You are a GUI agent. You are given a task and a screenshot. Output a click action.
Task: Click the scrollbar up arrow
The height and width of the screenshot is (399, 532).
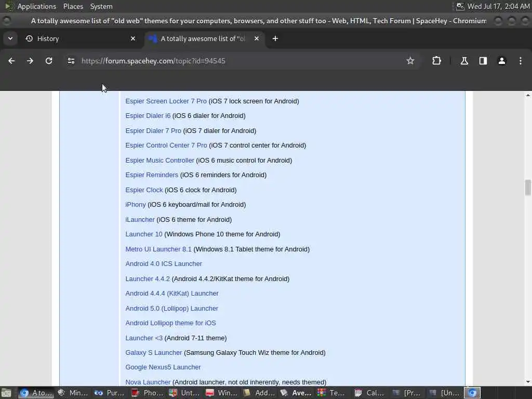[528, 96]
